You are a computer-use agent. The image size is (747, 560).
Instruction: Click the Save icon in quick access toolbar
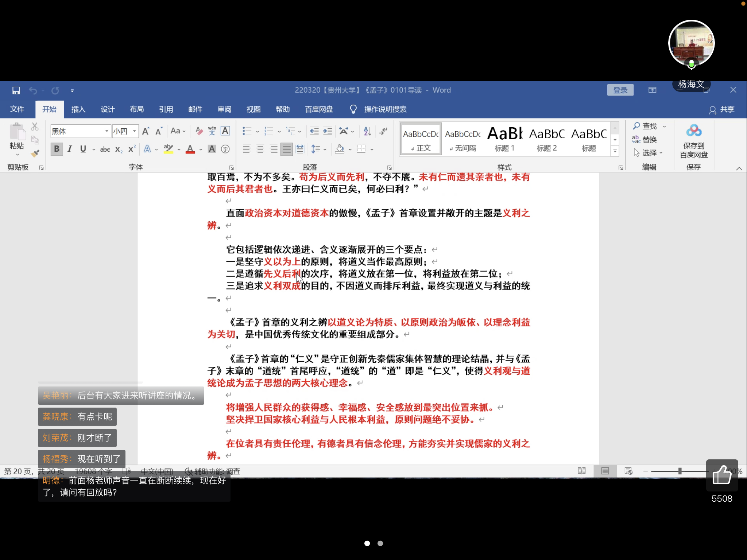point(16,90)
